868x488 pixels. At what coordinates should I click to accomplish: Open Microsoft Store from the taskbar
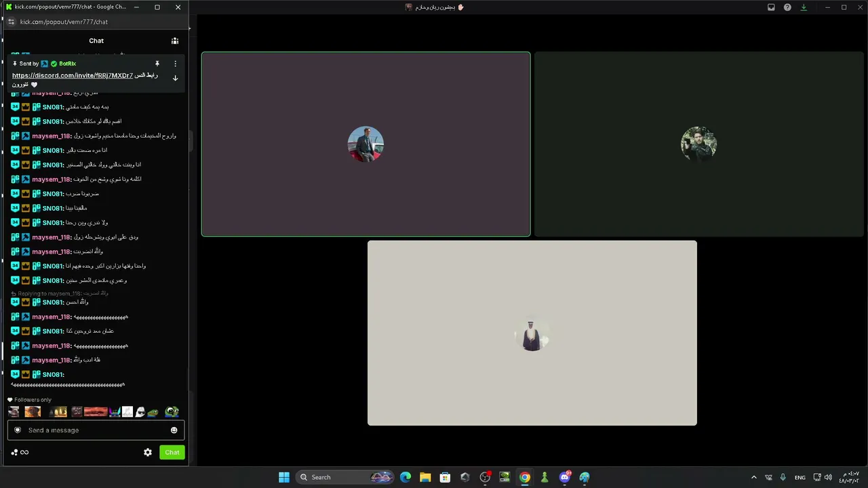(445, 477)
